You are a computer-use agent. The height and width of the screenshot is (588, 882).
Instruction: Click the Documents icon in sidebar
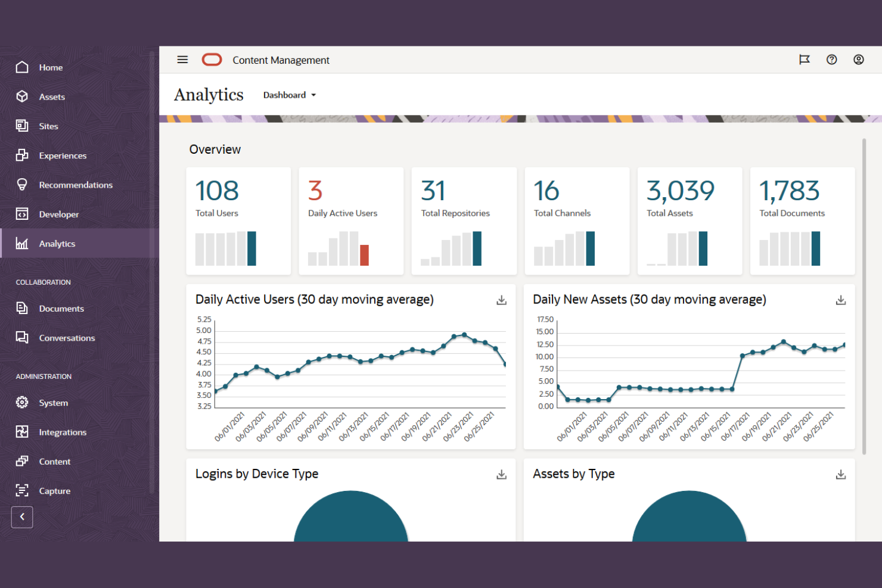coord(22,308)
